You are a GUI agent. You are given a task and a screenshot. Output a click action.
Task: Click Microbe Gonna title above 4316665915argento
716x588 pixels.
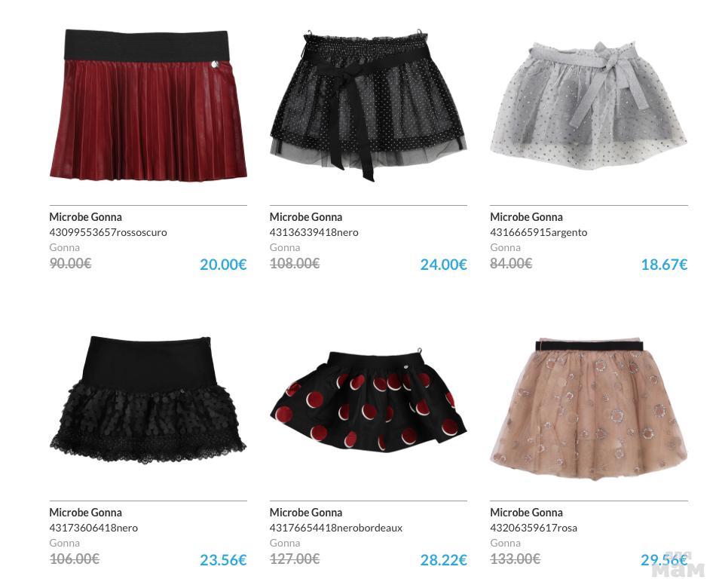pyautogui.click(x=526, y=217)
